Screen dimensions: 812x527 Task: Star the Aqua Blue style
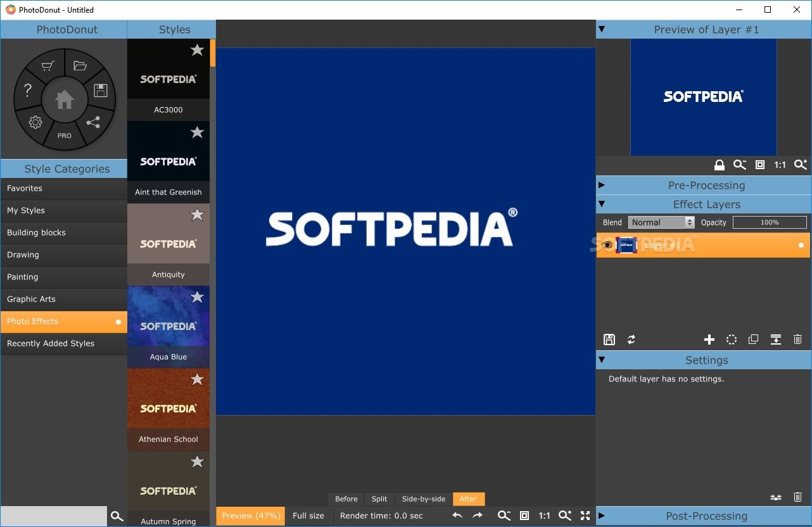click(x=198, y=297)
